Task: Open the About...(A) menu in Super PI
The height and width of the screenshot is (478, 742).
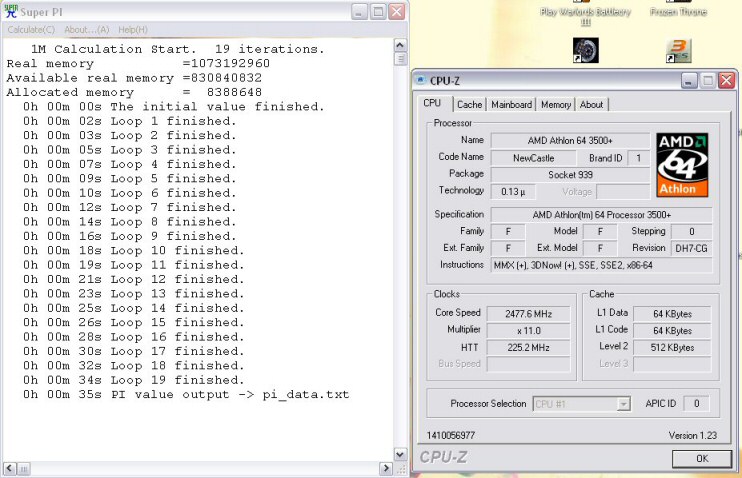Action: [87, 29]
